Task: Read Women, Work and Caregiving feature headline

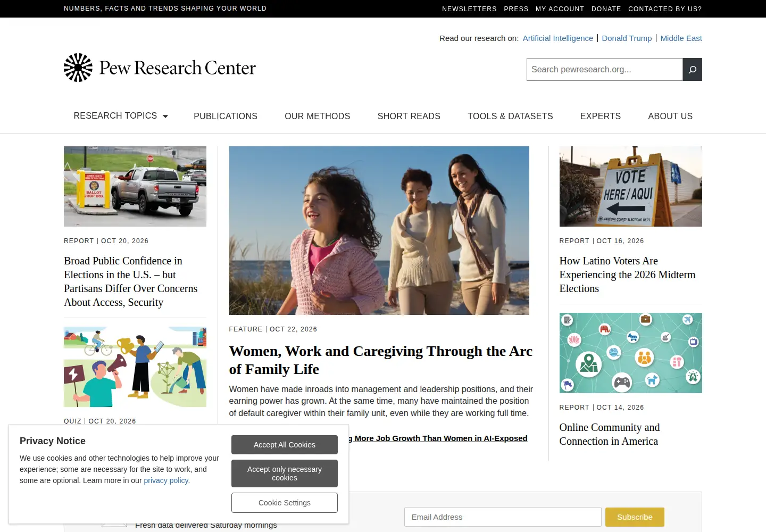Action: (x=381, y=360)
